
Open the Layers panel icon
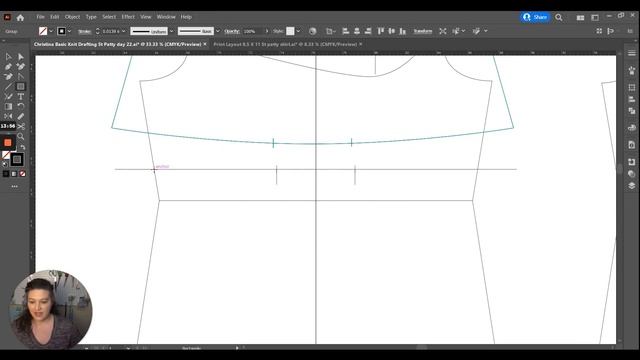pyautogui.click(x=631, y=186)
